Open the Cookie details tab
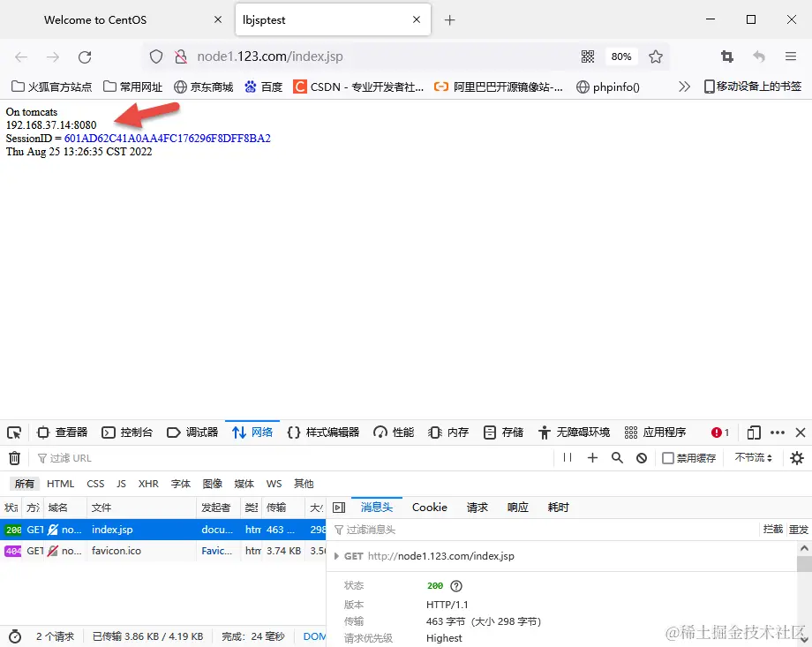The width and height of the screenshot is (812, 647). (429, 508)
